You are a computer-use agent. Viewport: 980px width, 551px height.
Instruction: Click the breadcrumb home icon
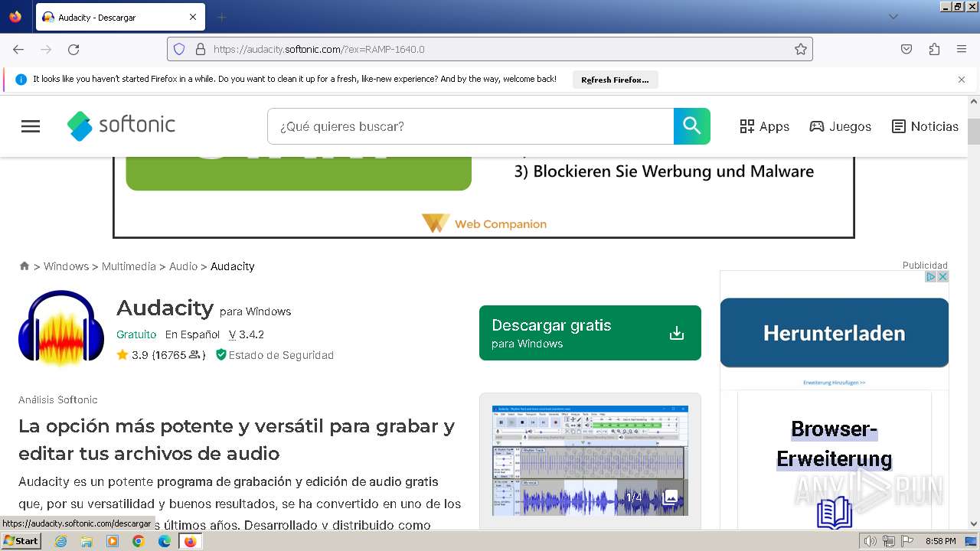(x=24, y=266)
